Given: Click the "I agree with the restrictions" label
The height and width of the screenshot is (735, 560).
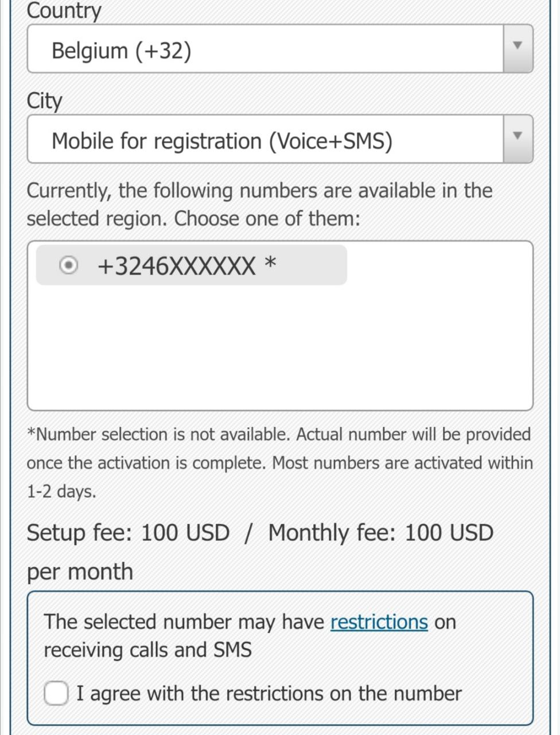Looking at the screenshot, I should click(x=269, y=694).
